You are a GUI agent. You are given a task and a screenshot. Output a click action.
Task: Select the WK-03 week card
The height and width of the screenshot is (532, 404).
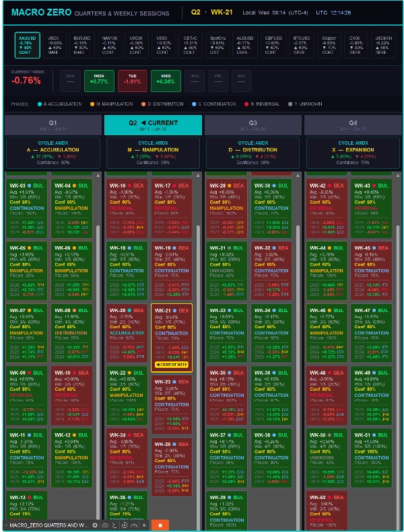click(x=27, y=208)
